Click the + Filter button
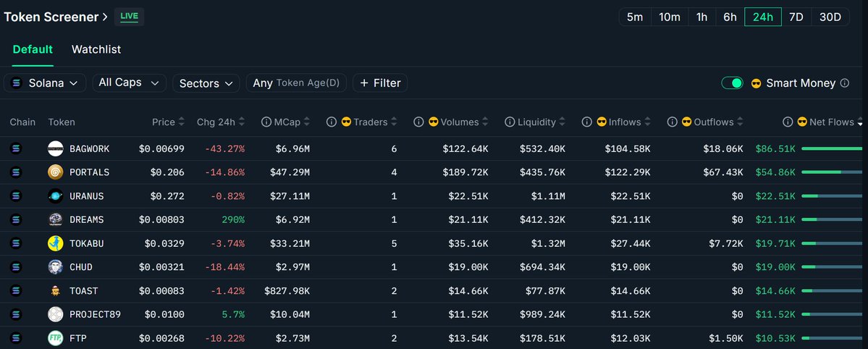 (x=380, y=83)
